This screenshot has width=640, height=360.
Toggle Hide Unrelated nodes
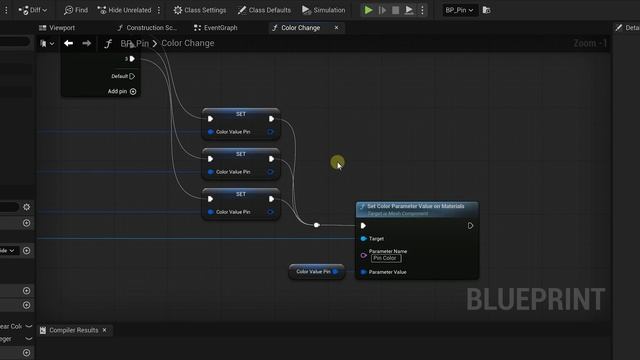click(x=124, y=10)
